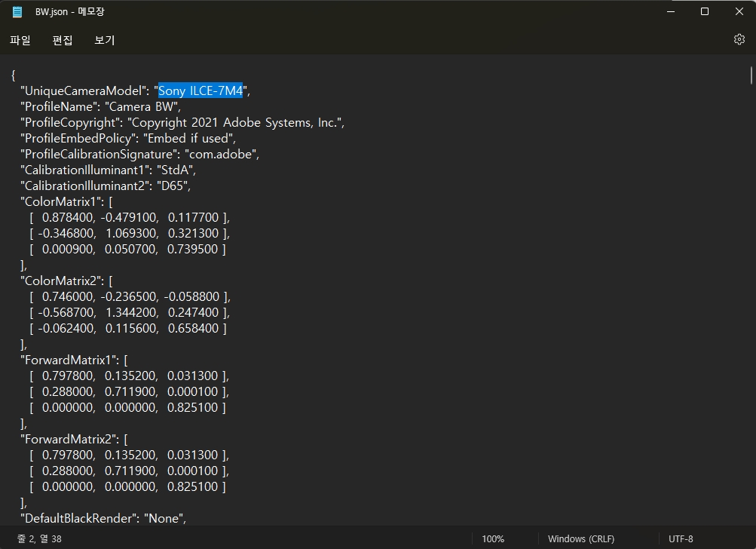The height and width of the screenshot is (549, 756).
Task: Click the "ForwardMatrix1" key
Action: pyautogui.click(x=68, y=360)
